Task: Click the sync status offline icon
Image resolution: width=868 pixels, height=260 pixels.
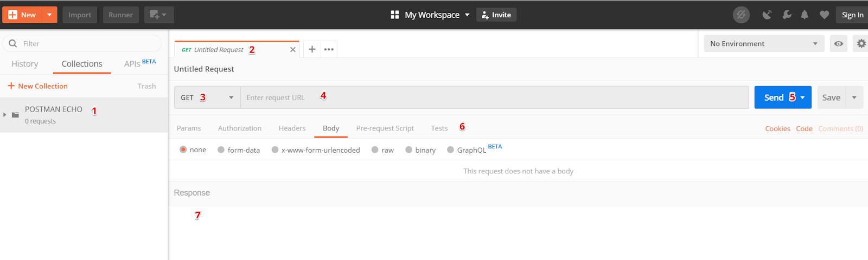Action: (x=741, y=15)
